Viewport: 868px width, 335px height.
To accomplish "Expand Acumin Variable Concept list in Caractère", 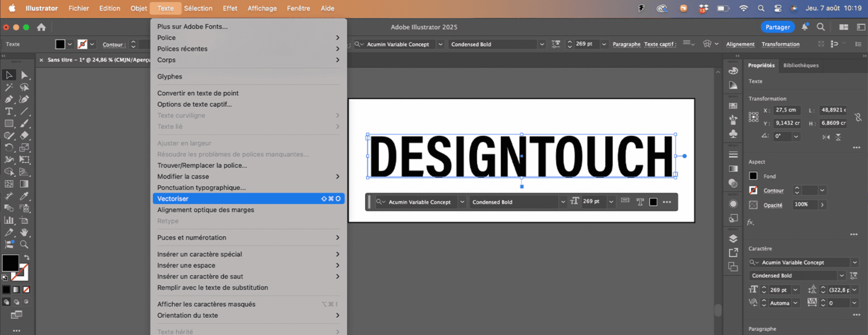I will (x=854, y=262).
